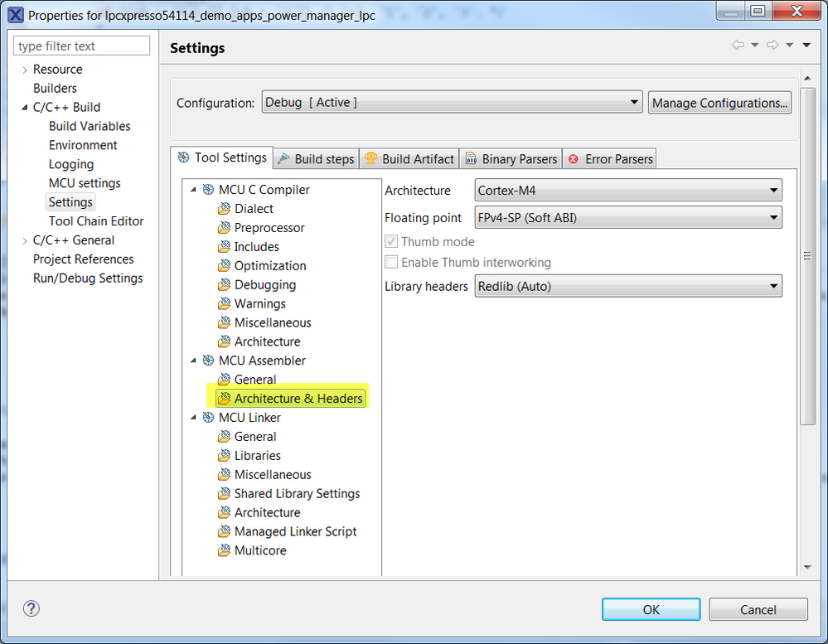
Task: Click the Shared Library Settings icon
Action: click(225, 493)
